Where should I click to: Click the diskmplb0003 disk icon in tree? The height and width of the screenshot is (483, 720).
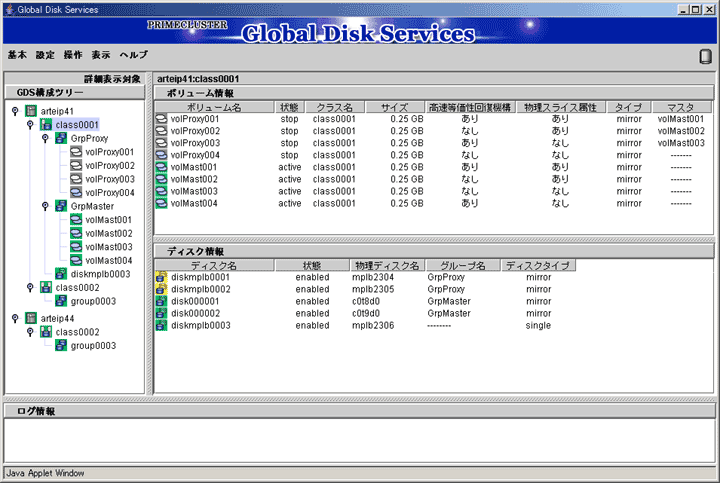tap(61, 274)
